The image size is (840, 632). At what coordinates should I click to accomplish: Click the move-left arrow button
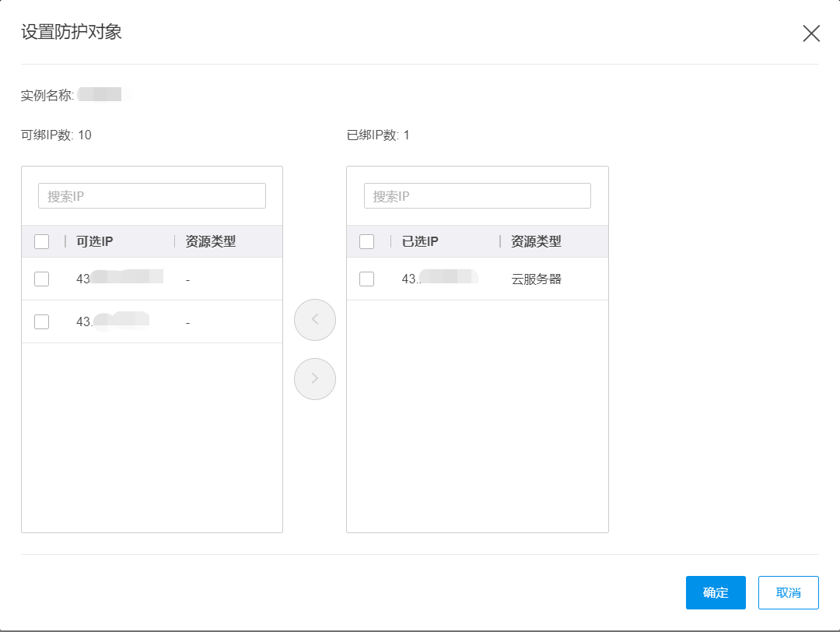315,319
